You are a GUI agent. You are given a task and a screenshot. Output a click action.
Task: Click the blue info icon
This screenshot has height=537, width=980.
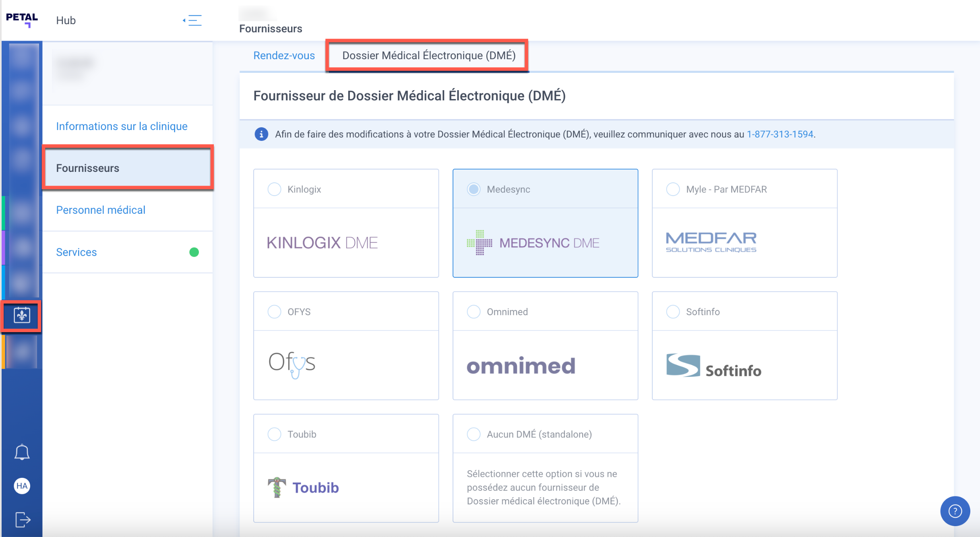(261, 134)
